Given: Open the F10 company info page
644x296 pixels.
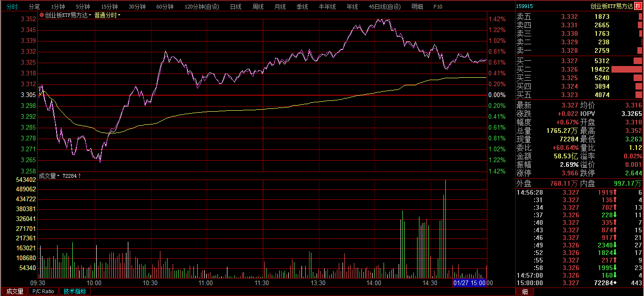Looking at the screenshot, I should point(438,7).
